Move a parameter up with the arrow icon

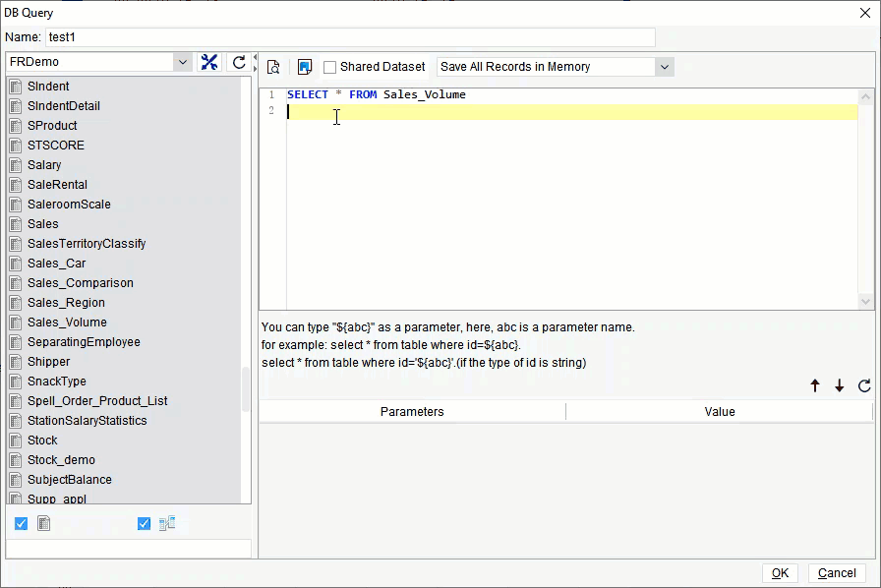click(x=815, y=386)
